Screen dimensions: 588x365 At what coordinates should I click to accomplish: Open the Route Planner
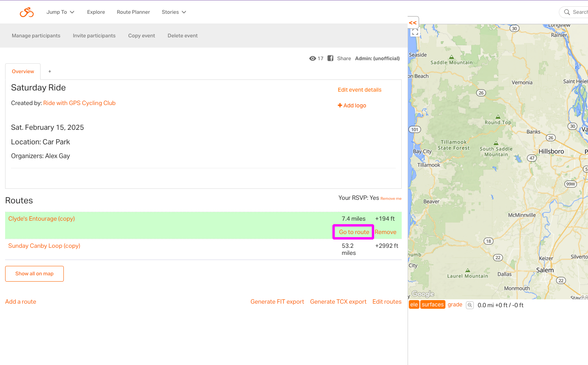[133, 12]
